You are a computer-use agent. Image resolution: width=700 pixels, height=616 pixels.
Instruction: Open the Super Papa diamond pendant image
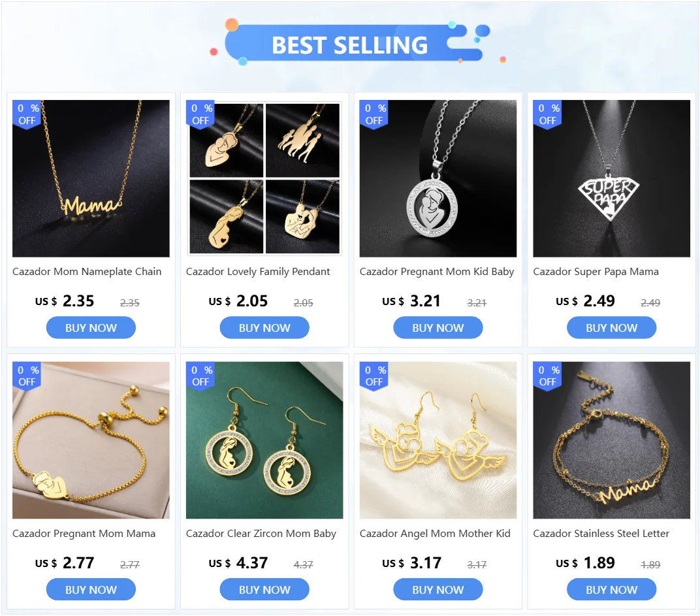pos(612,178)
